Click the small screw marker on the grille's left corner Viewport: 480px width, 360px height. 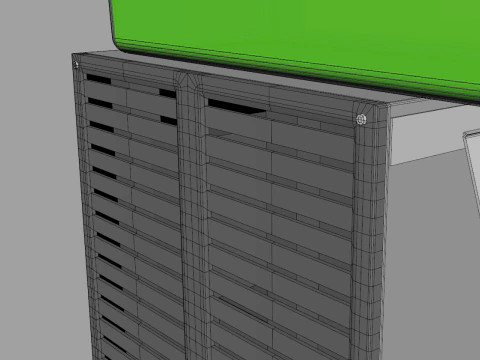point(76,65)
